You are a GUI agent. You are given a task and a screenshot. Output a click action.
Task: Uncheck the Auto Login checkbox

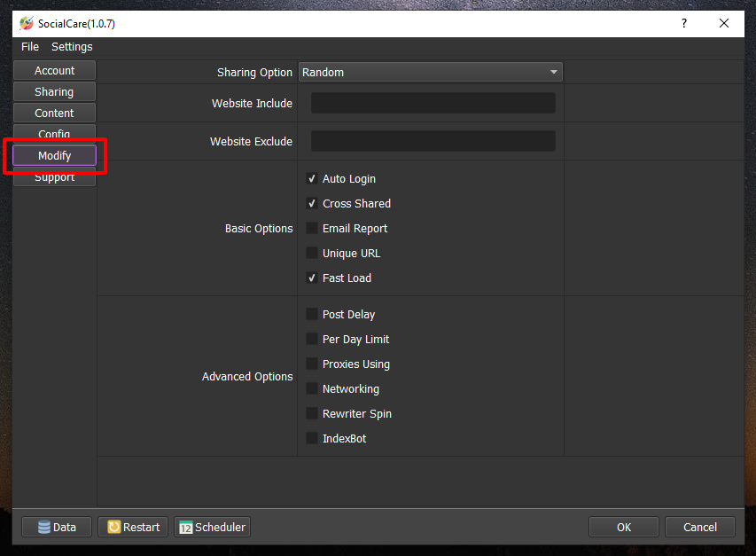[312, 179]
